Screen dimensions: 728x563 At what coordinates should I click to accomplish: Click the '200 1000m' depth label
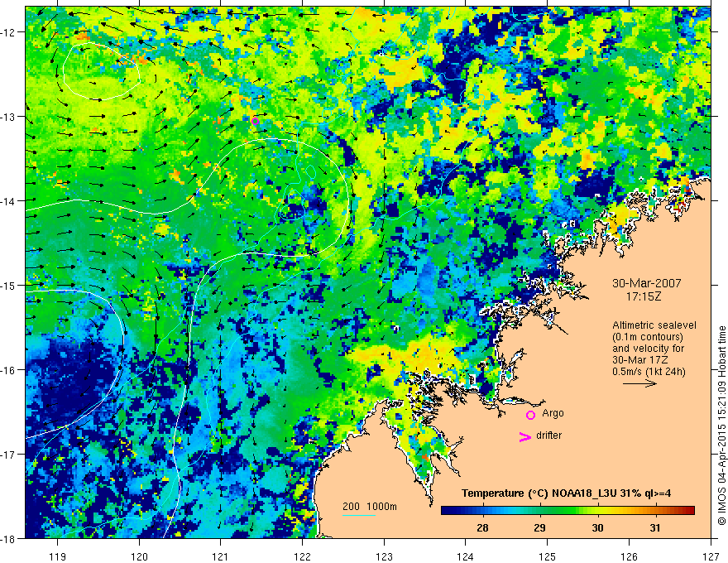[370, 507]
